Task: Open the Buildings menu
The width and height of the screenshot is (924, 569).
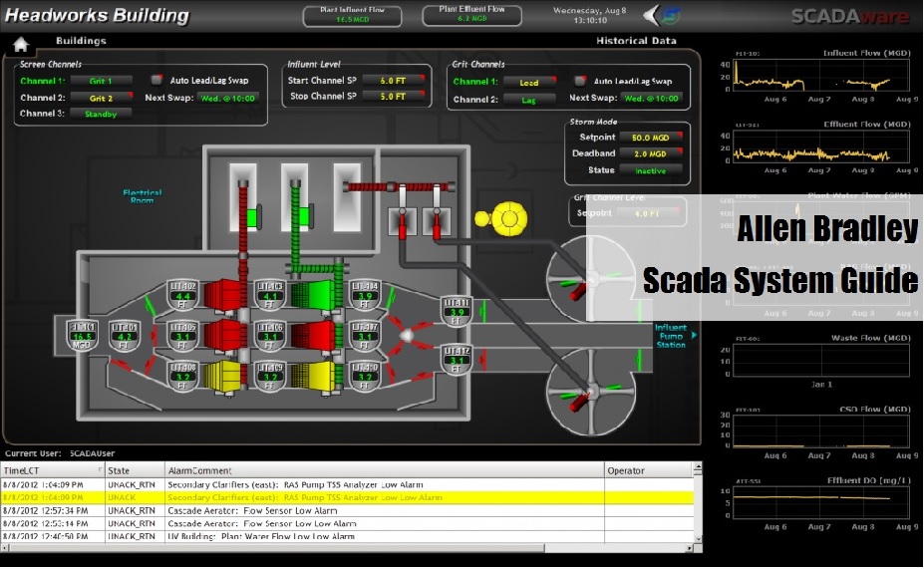Action: tap(81, 41)
